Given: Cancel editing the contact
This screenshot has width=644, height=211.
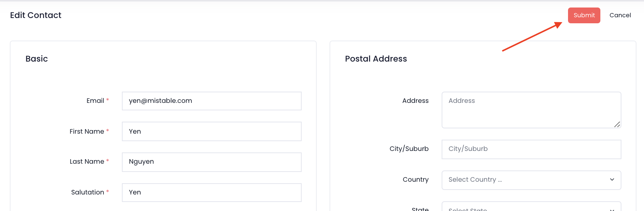Looking at the screenshot, I should (x=620, y=15).
